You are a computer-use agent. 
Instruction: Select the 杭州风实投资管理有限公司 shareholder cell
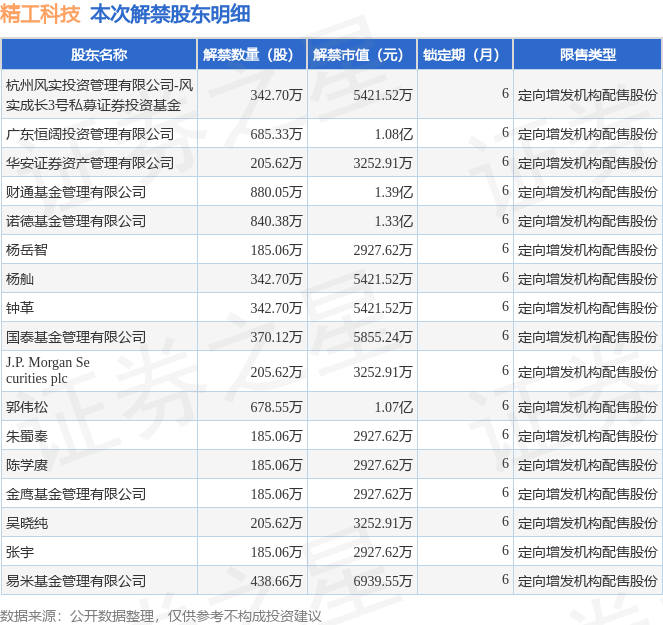point(99,95)
